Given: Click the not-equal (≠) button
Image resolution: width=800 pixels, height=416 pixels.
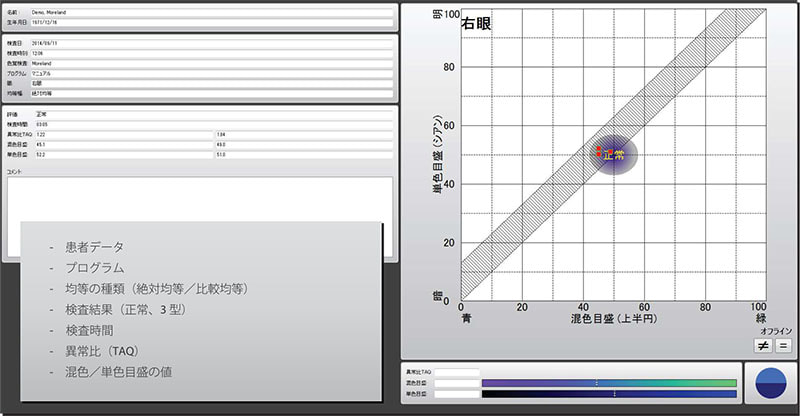Looking at the screenshot, I should point(762,345).
